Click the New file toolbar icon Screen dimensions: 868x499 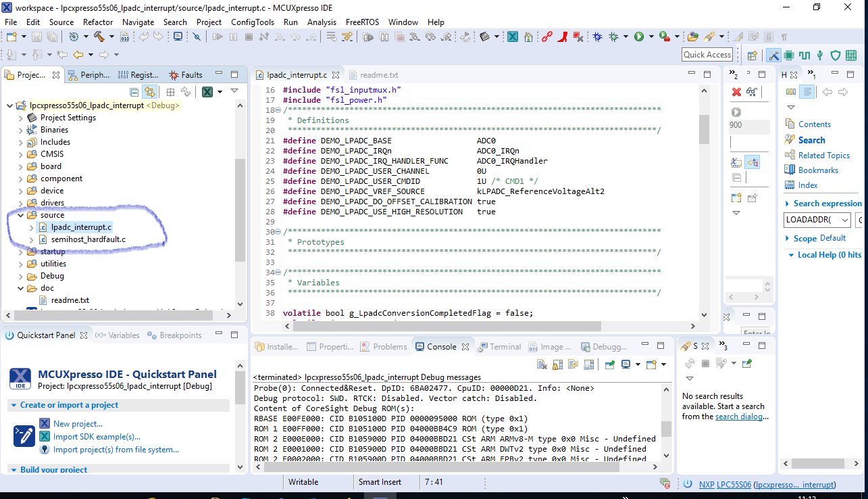tap(13, 37)
